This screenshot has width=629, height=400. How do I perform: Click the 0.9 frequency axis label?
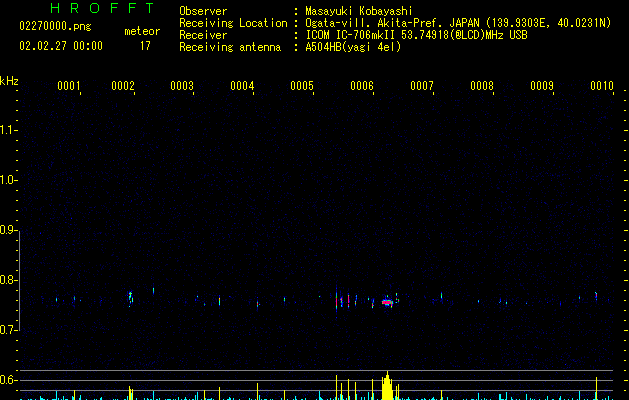[8, 230]
